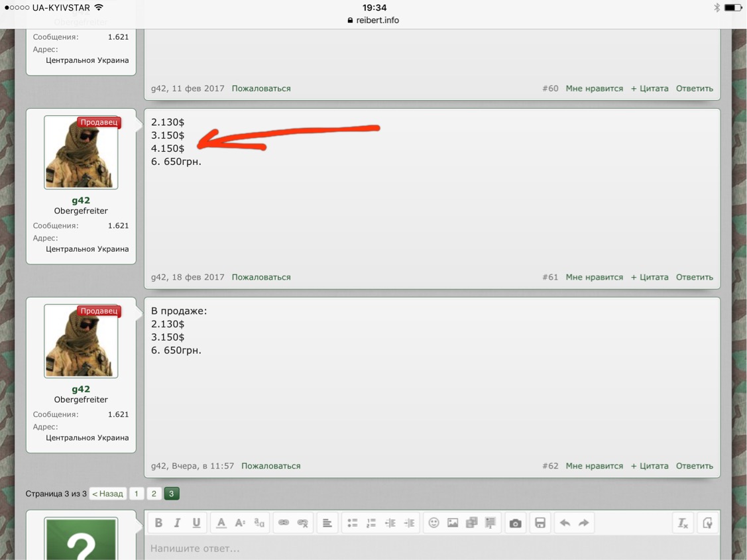
Task: Open the text alignment menu
Action: tap(327, 523)
